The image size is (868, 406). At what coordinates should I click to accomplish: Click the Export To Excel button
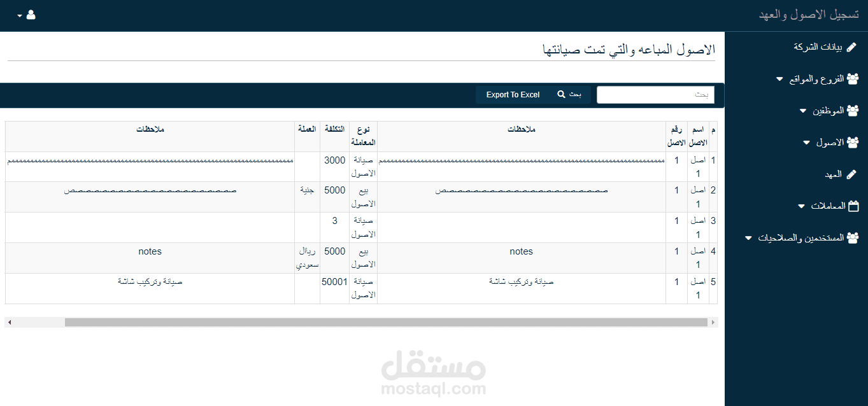click(513, 95)
